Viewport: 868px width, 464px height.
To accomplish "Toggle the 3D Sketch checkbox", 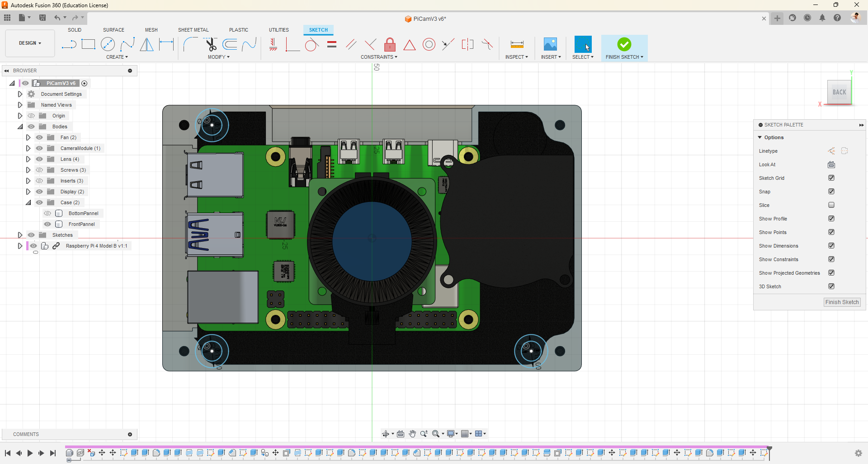I will [831, 286].
